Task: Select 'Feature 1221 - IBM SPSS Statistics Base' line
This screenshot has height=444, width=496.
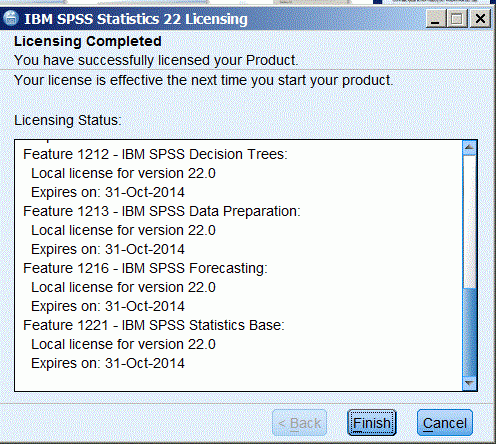Action: [x=154, y=325]
